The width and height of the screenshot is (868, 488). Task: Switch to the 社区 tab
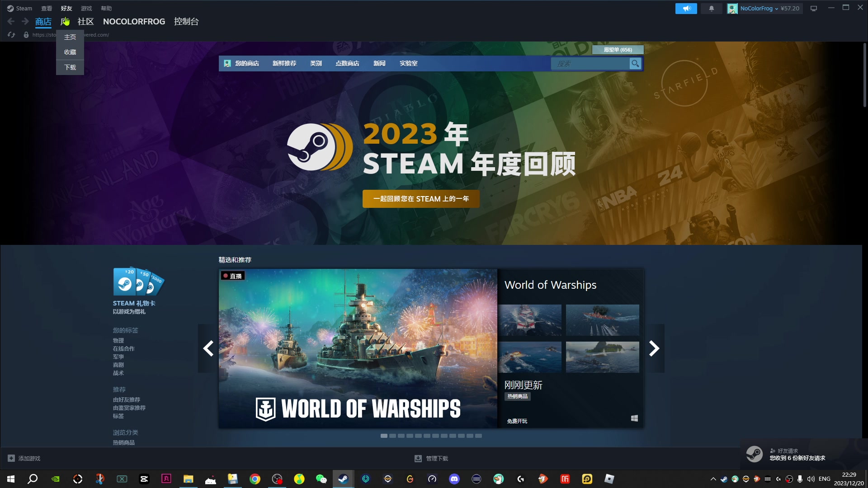point(85,21)
